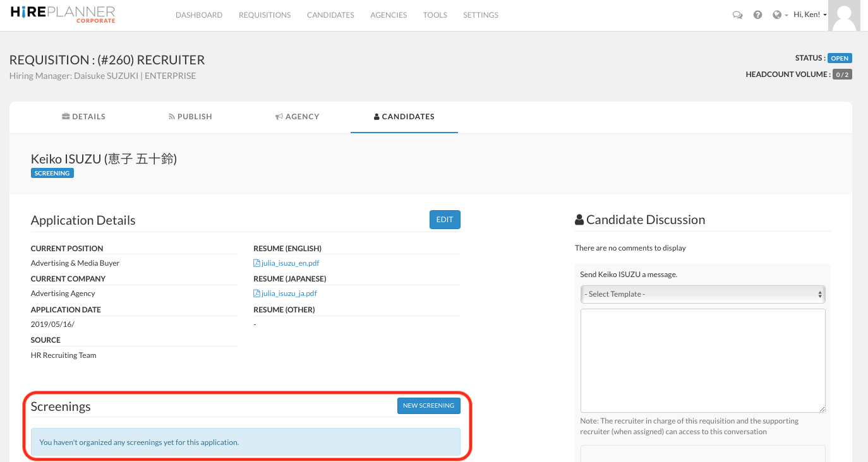The image size is (868, 462).
Task: Open the Agency tab
Action: tap(298, 117)
